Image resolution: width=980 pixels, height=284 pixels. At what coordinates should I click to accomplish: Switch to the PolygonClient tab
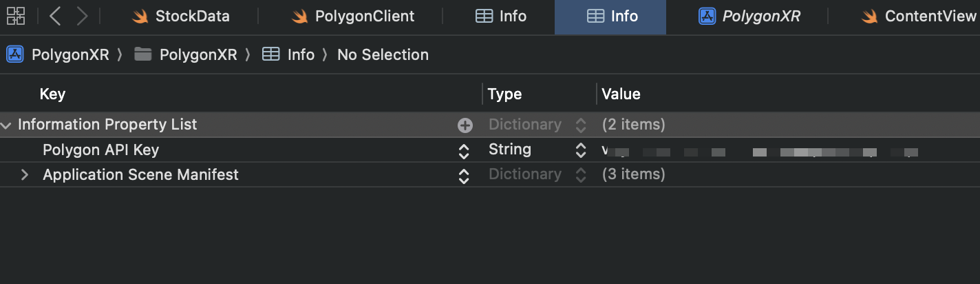(x=354, y=17)
